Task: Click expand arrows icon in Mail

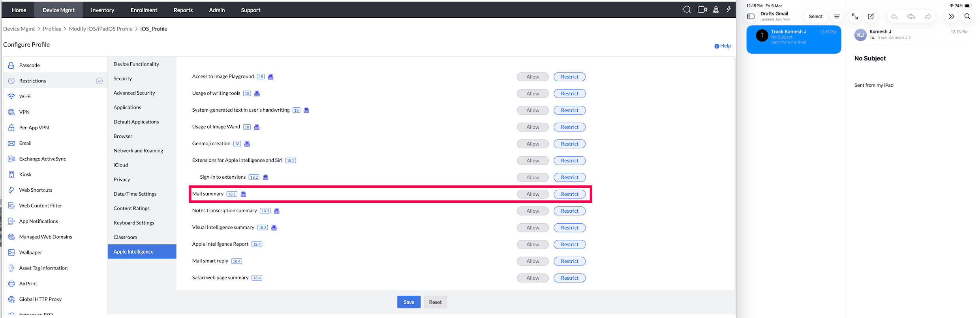Action: tap(855, 17)
